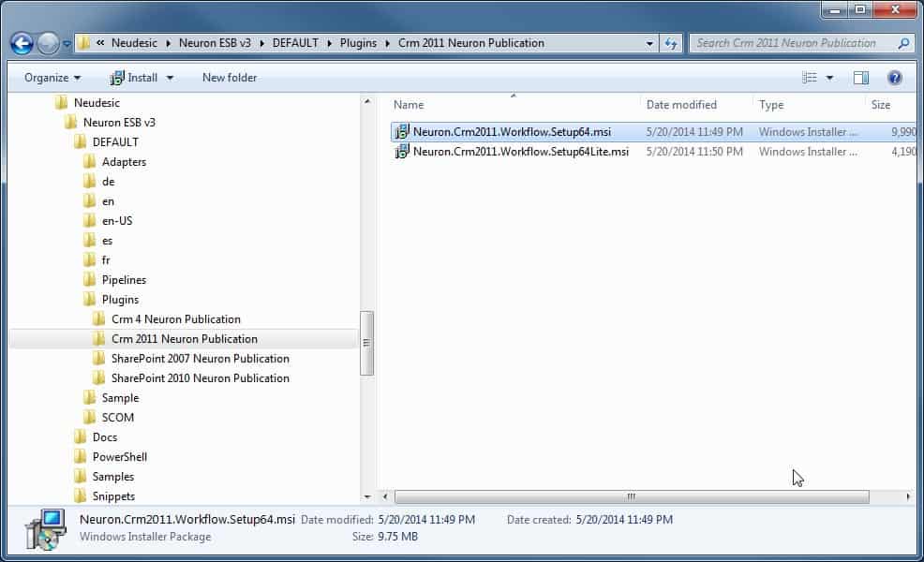The width and height of the screenshot is (924, 562).
Task: Click the Setup64Lite.msi installer file icon
Action: (x=402, y=152)
